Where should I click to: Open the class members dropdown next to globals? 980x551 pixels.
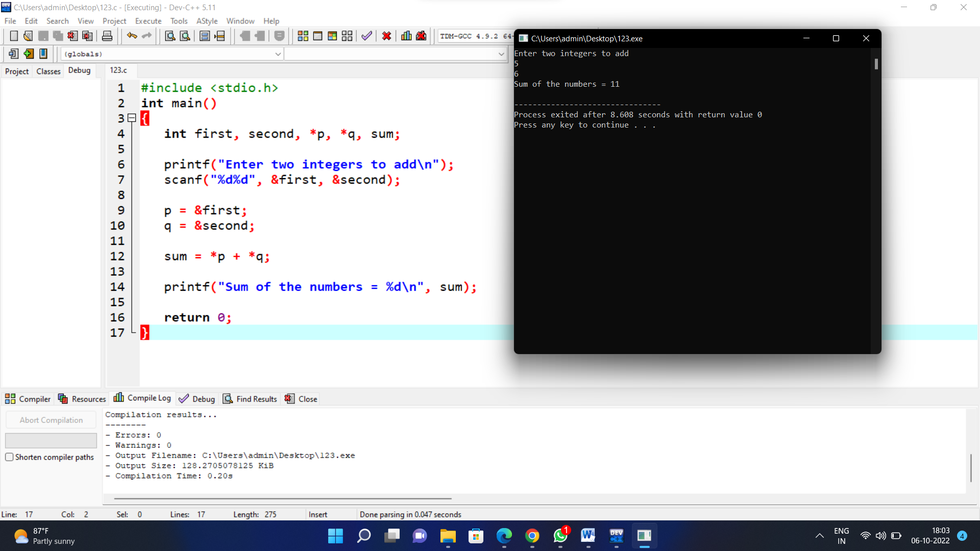click(x=396, y=54)
